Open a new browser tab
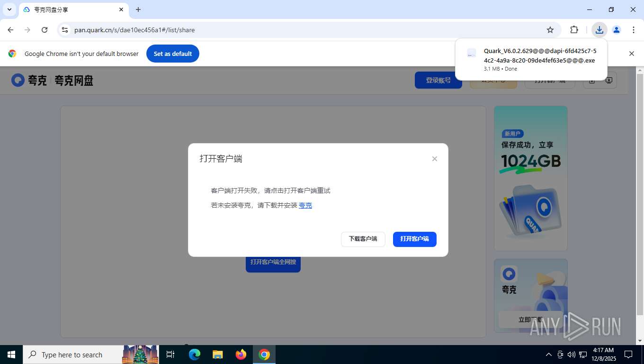The height and width of the screenshot is (364, 644). (138, 9)
